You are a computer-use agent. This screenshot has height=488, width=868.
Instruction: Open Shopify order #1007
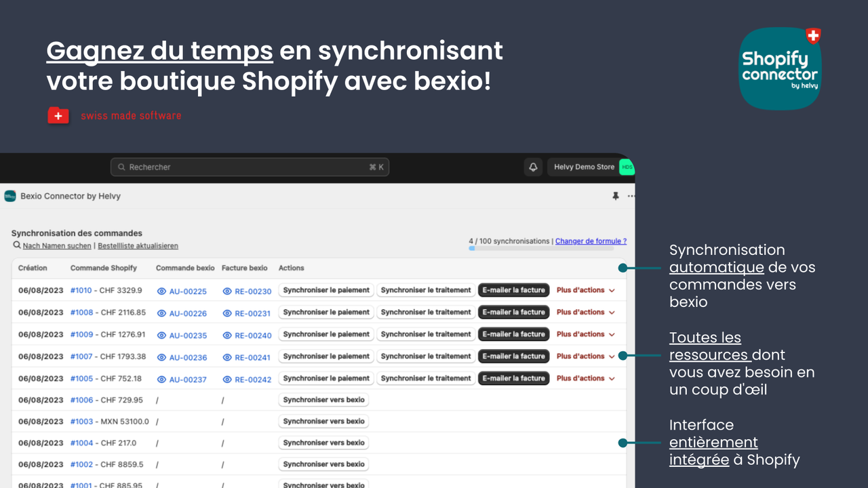click(x=81, y=357)
